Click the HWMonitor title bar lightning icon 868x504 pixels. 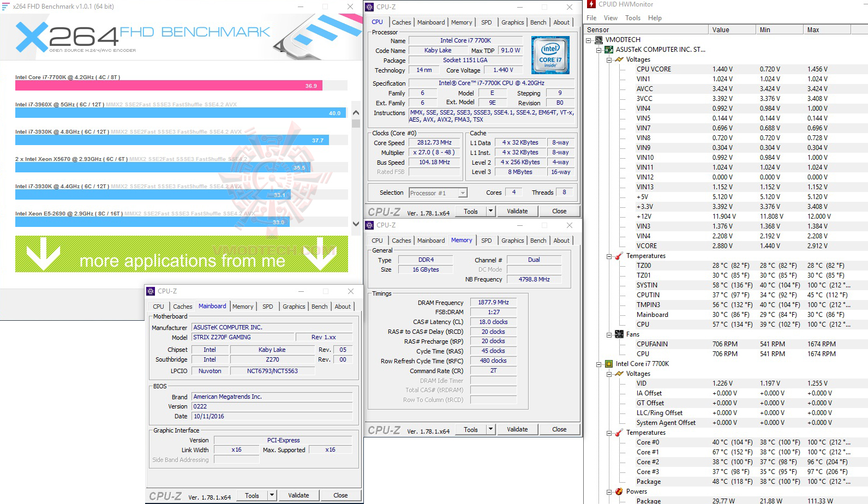(x=592, y=4)
